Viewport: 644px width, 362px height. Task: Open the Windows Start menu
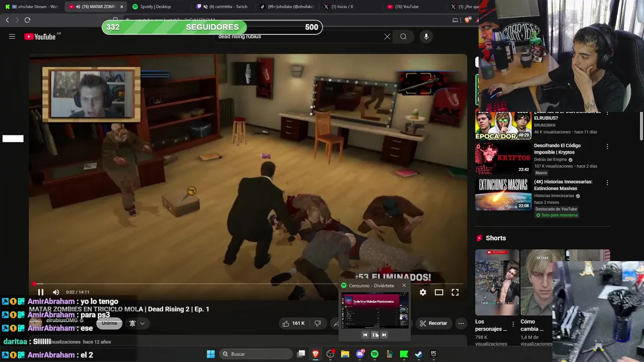(x=211, y=354)
